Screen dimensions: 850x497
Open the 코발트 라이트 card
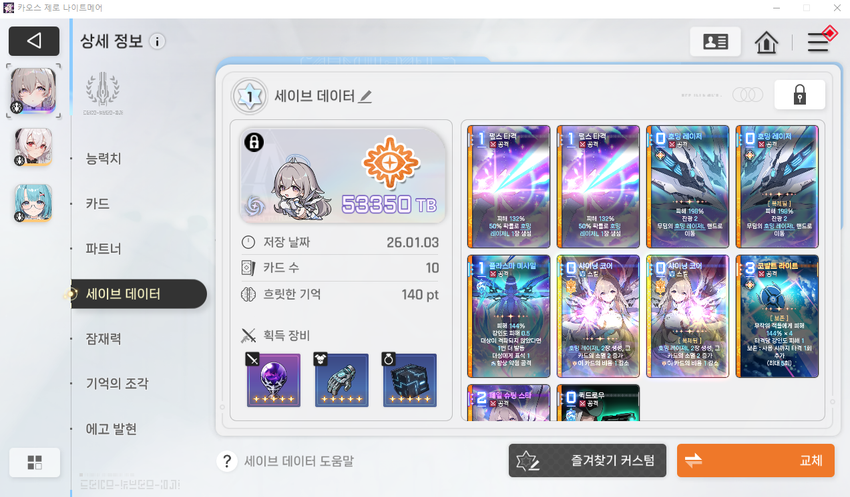click(x=777, y=317)
